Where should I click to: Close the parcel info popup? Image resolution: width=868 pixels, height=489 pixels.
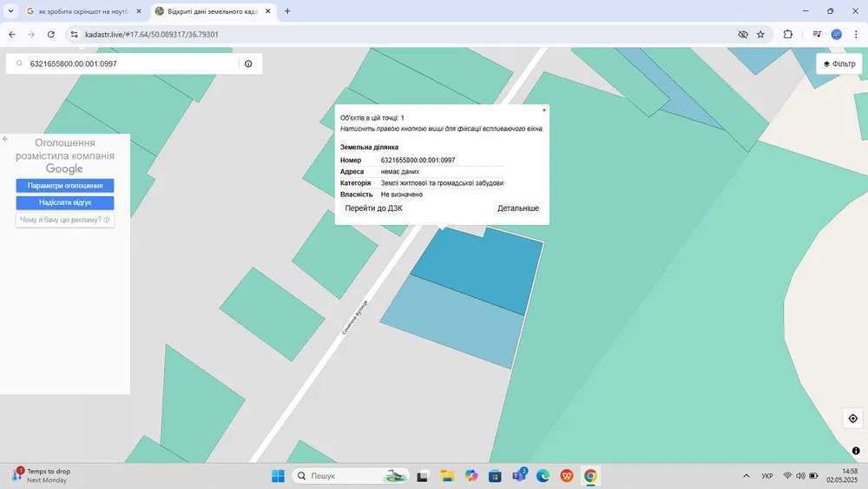[x=544, y=110]
